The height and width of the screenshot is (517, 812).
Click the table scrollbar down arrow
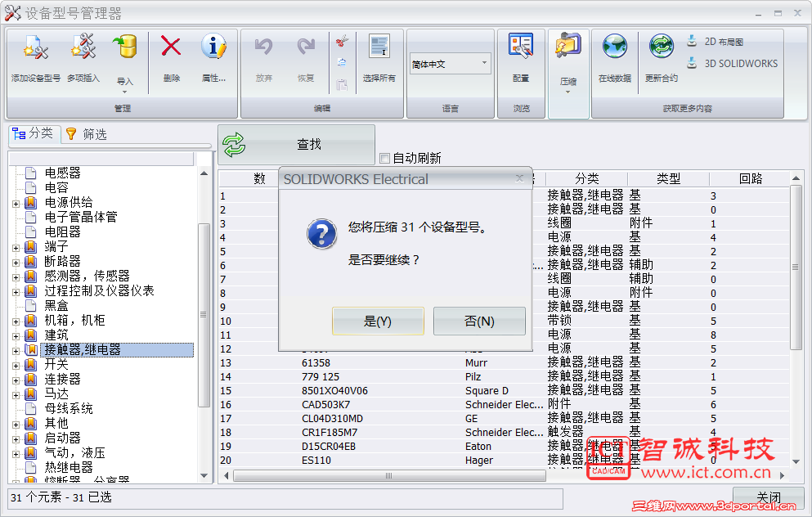796,461
